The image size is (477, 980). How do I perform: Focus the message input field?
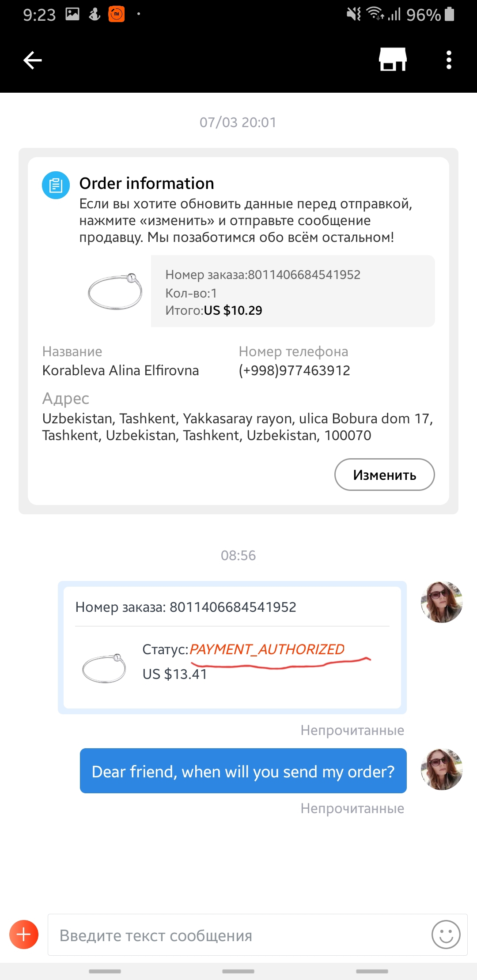[x=238, y=935]
